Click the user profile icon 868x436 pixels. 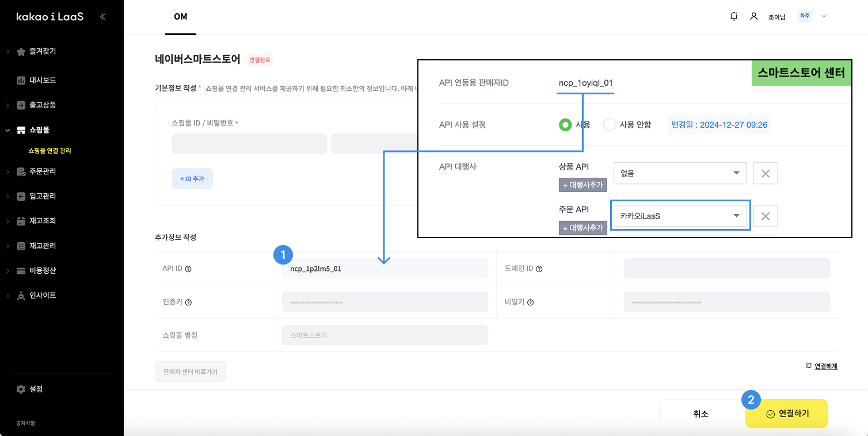point(753,17)
